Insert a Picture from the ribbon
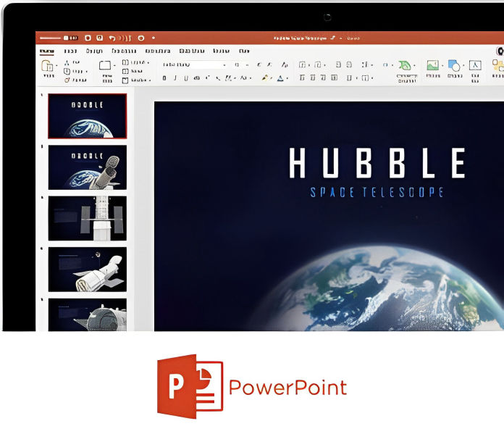Viewport: 504px width, 442px height. tap(432, 65)
